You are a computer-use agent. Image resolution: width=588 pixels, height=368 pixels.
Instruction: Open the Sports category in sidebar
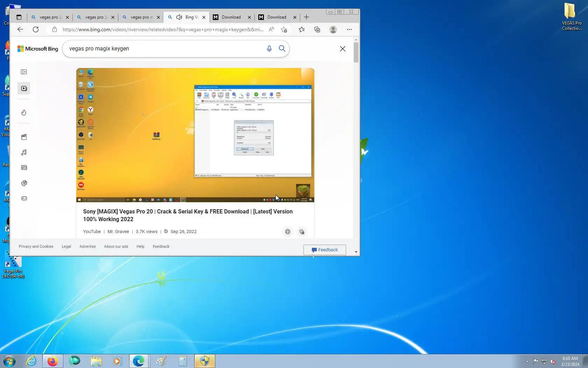24,183
